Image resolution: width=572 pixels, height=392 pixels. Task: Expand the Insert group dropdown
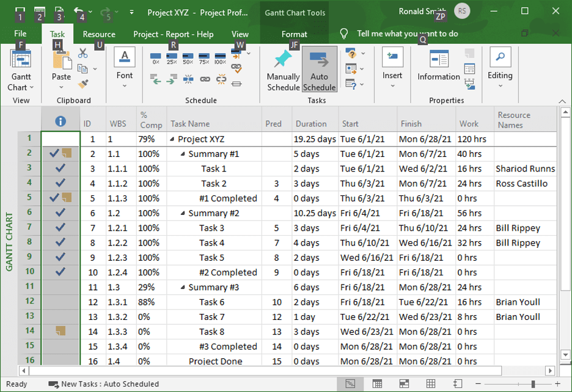tap(392, 85)
